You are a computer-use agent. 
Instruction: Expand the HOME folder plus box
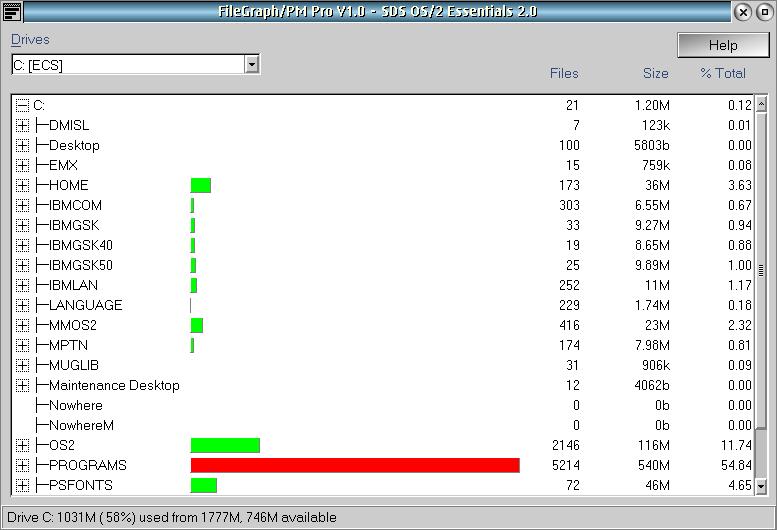[x=22, y=185]
